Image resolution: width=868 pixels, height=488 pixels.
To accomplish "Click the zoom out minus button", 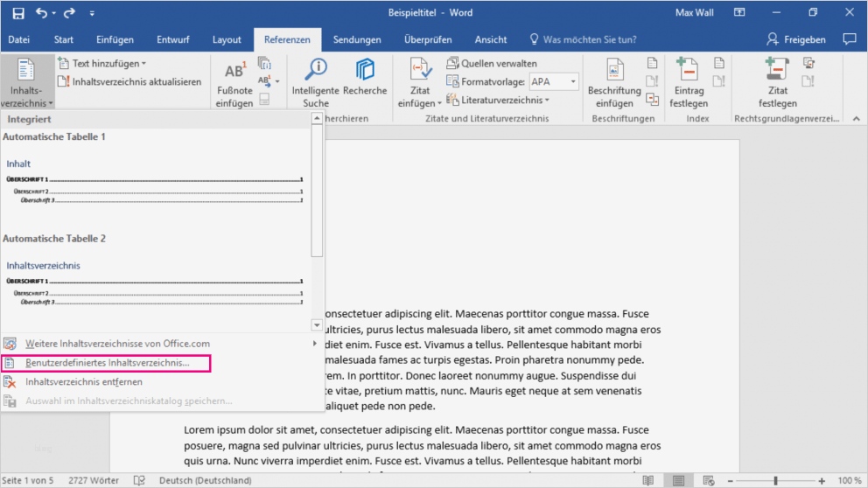I will (730, 481).
